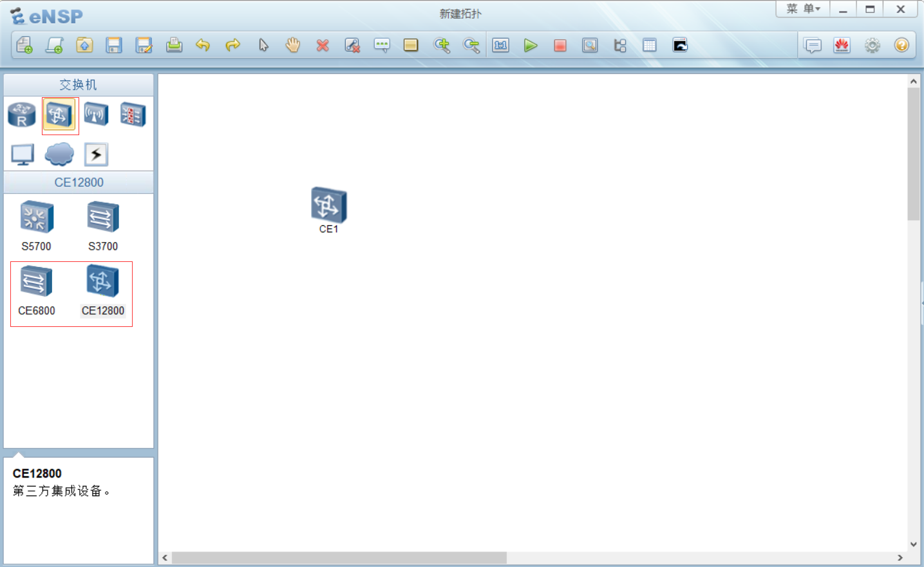Choose the S3700 switch model
Screen dimensions: 924x567
pyautogui.click(x=103, y=226)
